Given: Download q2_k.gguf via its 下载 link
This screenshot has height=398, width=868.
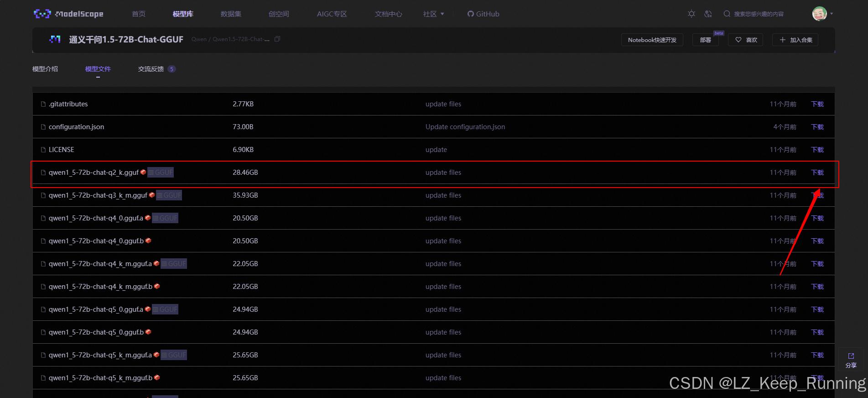Looking at the screenshot, I should pos(817,173).
